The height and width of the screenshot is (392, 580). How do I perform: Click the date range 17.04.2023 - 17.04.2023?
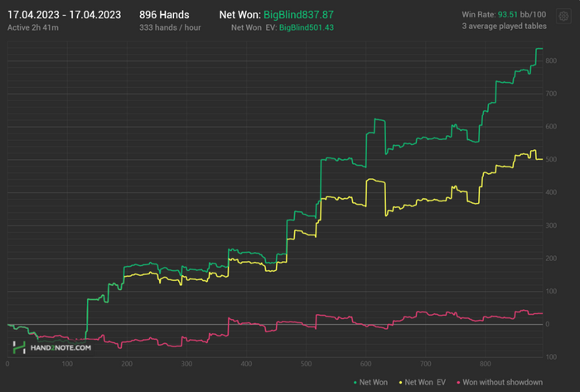[x=64, y=15]
